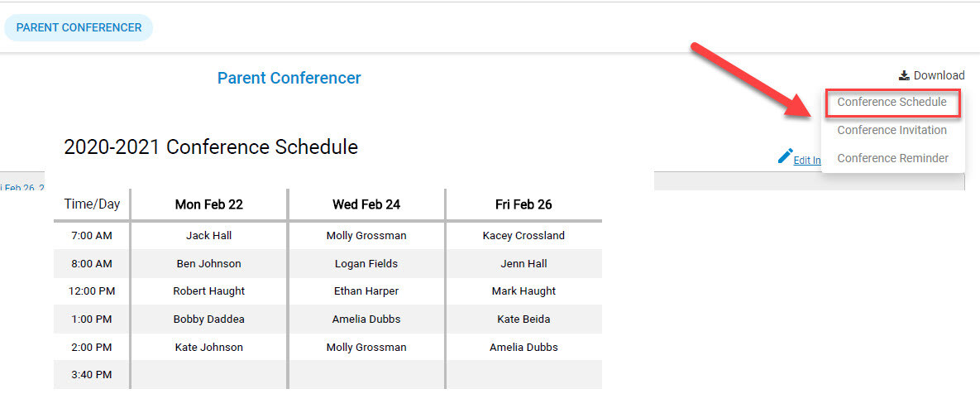Click Kate Beida's Friday appointment
The image size is (980, 413).
click(x=523, y=319)
